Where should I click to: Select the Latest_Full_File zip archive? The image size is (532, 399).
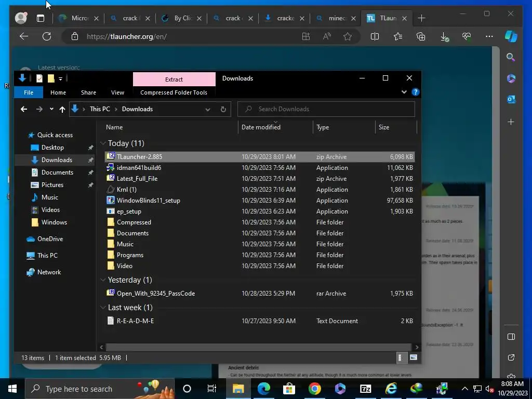pyautogui.click(x=260, y=179)
